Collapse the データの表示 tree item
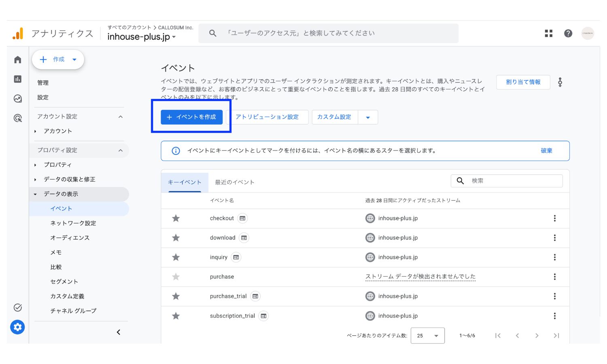 [x=36, y=194]
